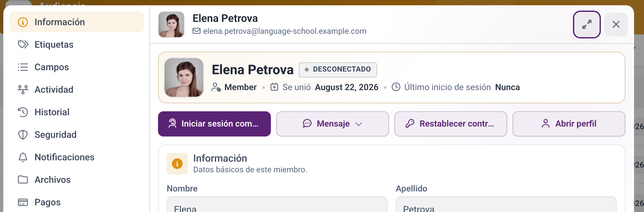Click the Restablecer contraseña button
Viewport: 644px width, 212px height.
(x=451, y=124)
